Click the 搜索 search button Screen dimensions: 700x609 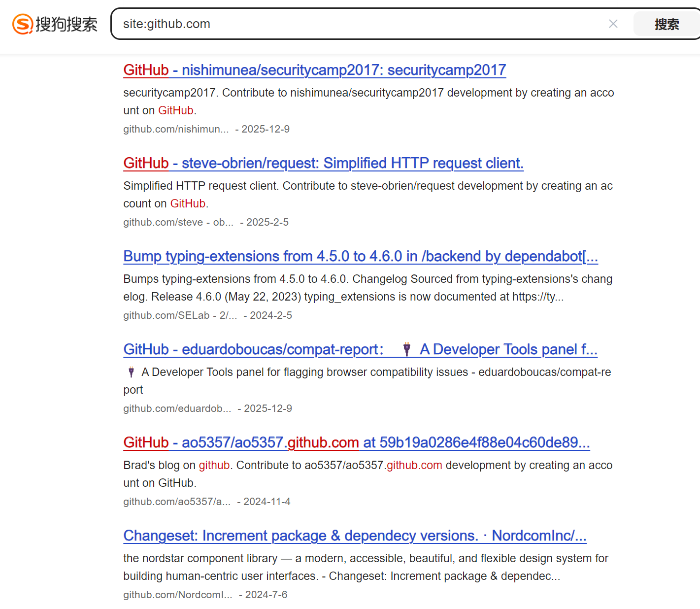click(667, 24)
